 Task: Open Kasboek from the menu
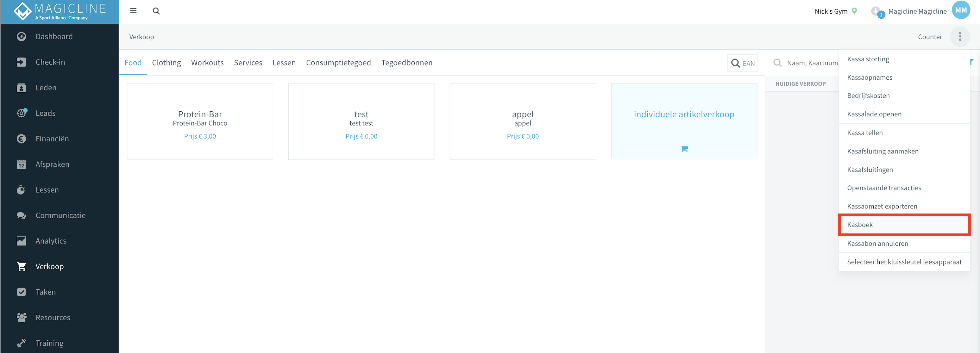pyautogui.click(x=904, y=225)
